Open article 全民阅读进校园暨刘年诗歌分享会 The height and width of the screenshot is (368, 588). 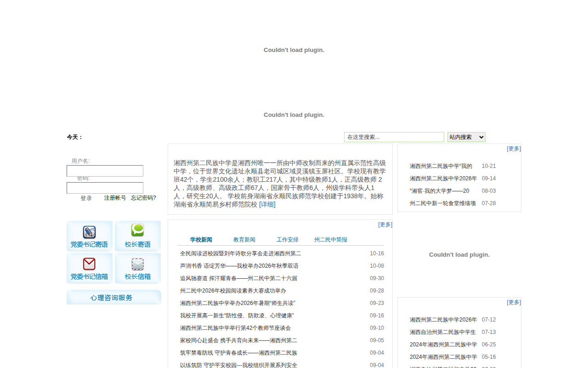241,253
